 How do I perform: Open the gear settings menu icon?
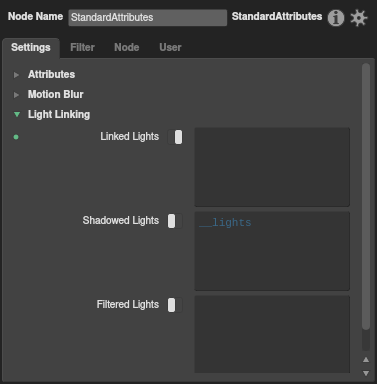coord(359,18)
